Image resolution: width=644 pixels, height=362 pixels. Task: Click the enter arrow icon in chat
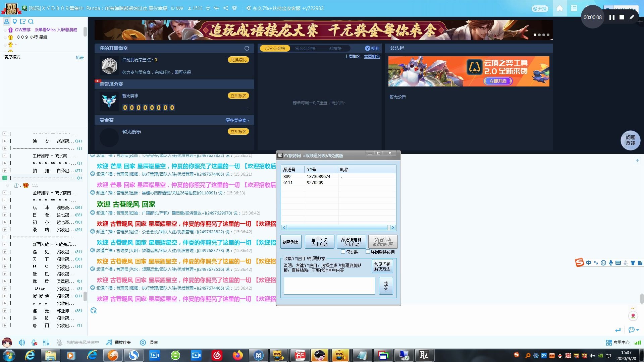tap(618, 330)
